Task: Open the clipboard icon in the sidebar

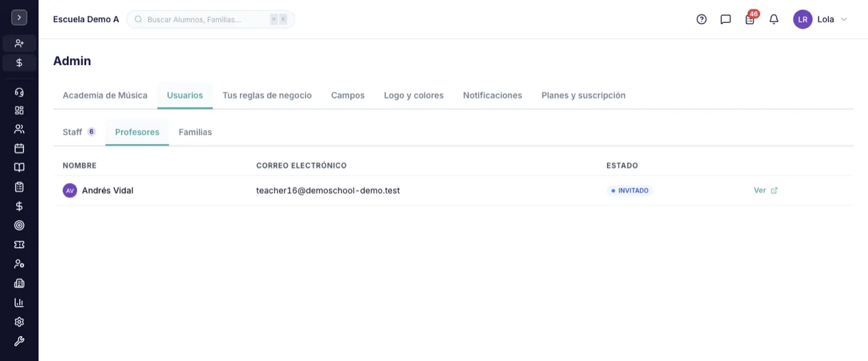Action: pyautogui.click(x=19, y=187)
